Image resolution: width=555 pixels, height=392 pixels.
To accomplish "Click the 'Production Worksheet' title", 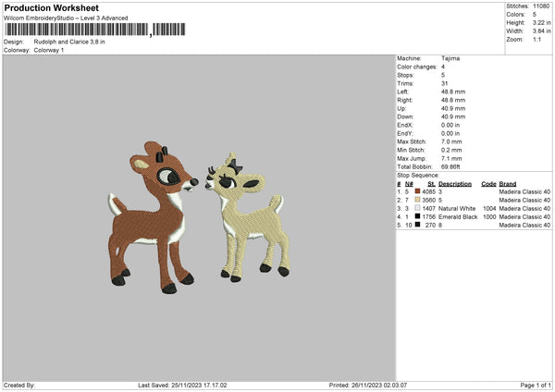I will pyautogui.click(x=51, y=7).
